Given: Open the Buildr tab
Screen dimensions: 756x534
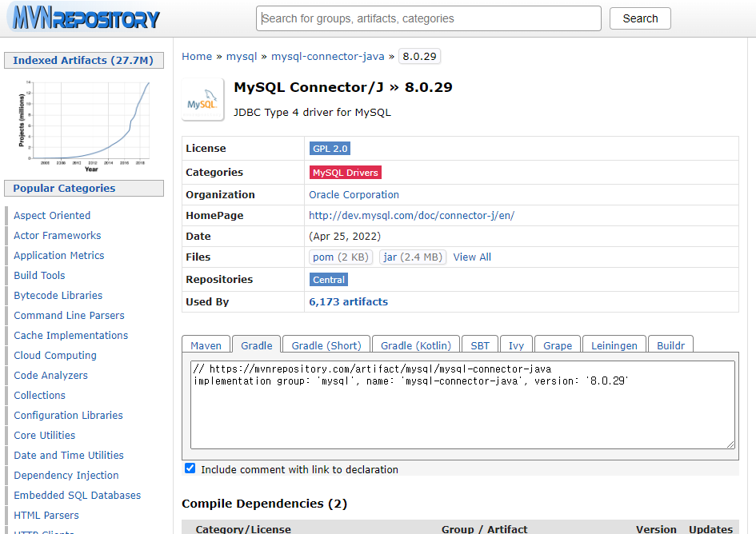Looking at the screenshot, I should (670, 345).
